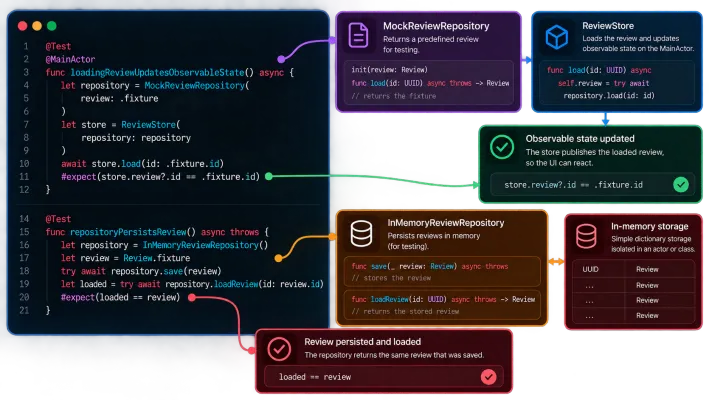This screenshot has width=709, height=400.
Task: Click repository.load(id: id) in ReviewStore card
Action: coord(609,95)
